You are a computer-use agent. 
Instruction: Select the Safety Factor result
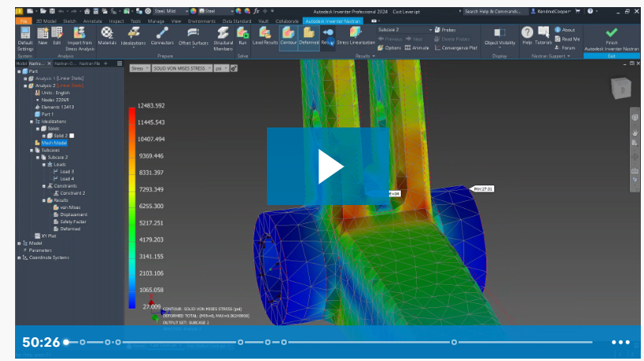coord(73,222)
